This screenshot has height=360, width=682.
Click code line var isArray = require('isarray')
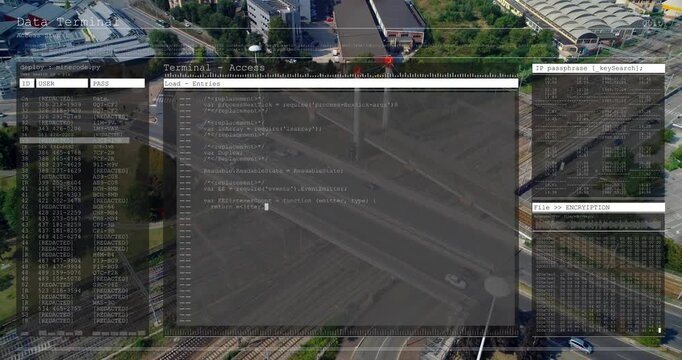pyautogui.click(x=263, y=129)
